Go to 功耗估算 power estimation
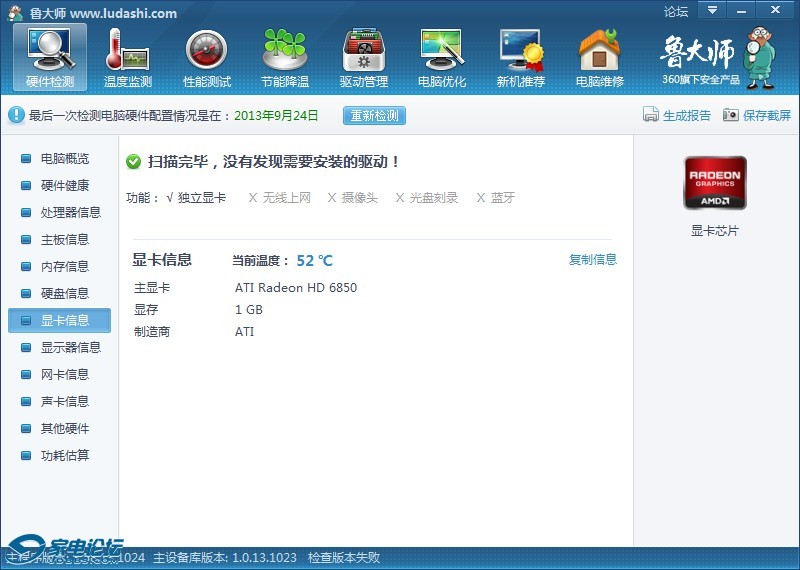Screen dimensions: 800x570 [x=64, y=456]
